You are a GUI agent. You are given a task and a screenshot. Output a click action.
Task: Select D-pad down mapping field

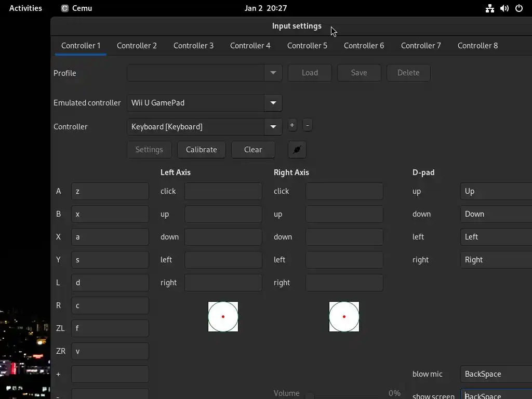click(x=496, y=214)
